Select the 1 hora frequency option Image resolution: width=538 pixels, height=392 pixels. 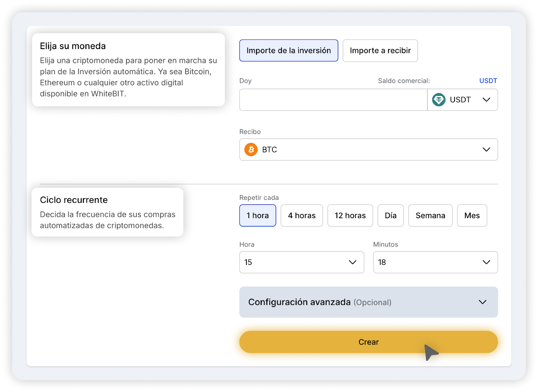click(x=258, y=215)
